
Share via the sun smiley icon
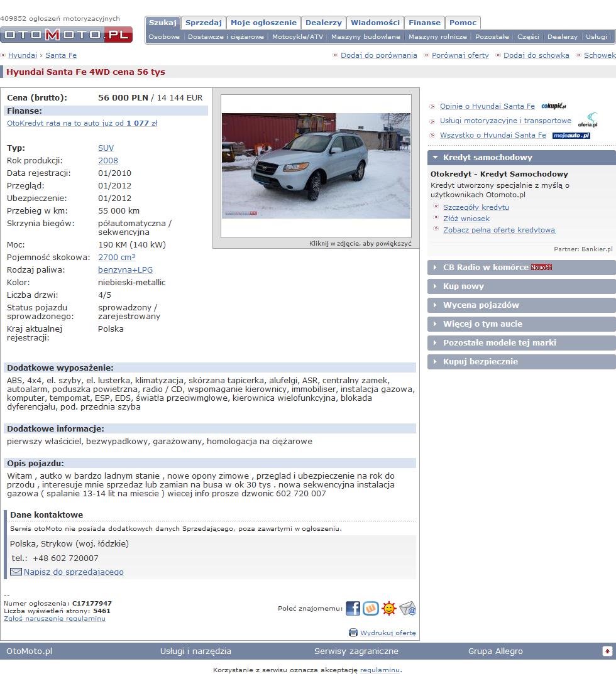click(389, 608)
